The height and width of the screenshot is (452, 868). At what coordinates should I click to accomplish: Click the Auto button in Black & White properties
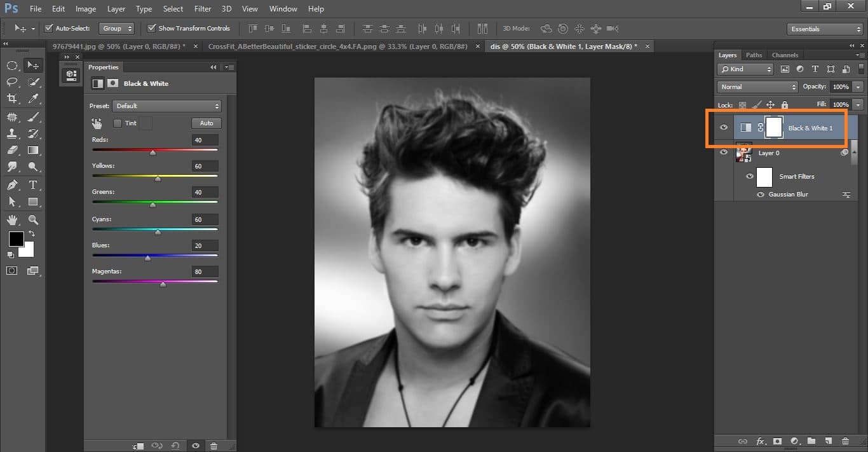tap(206, 123)
